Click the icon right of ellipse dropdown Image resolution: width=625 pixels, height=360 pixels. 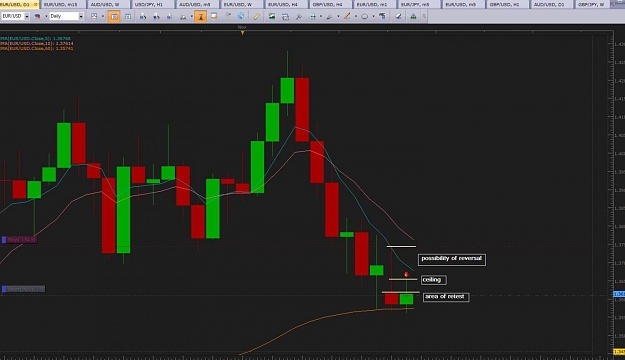pyautogui.click(x=382, y=16)
